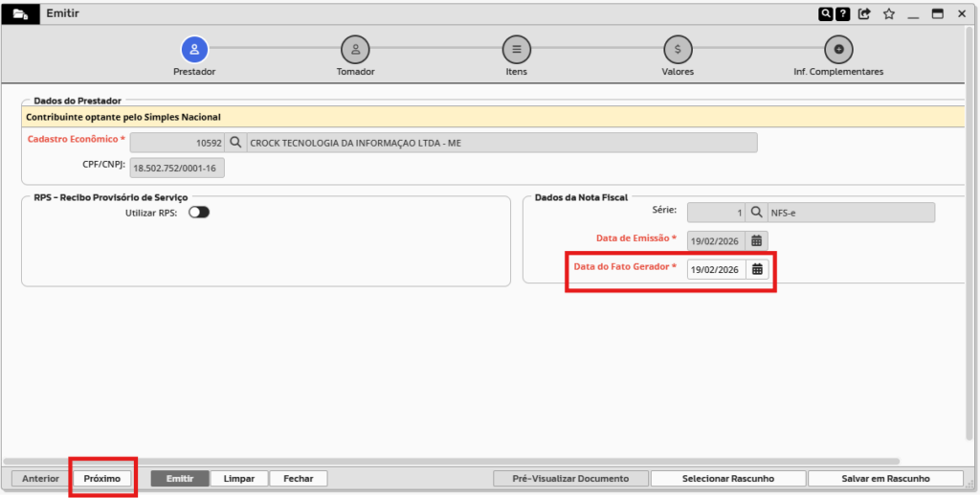
Task: Click the share icon in title bar
Action: point(865,14)
